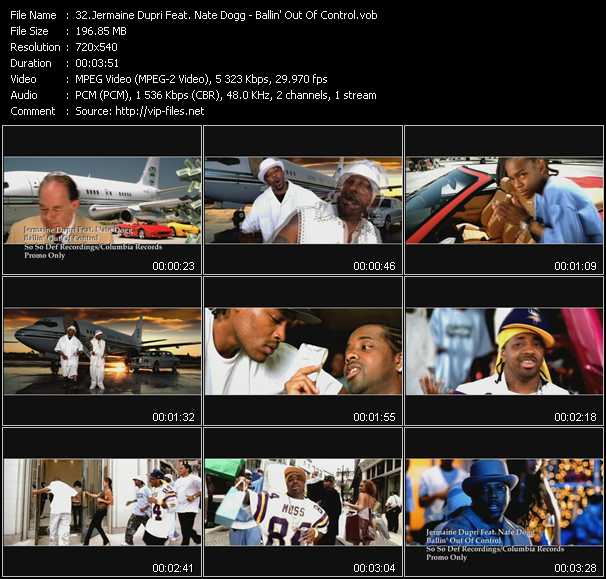The width and height of the screenshot is (606, 579).
Task: Click the 00:01:55 timestamp
Action: click(x=374, y=417)
